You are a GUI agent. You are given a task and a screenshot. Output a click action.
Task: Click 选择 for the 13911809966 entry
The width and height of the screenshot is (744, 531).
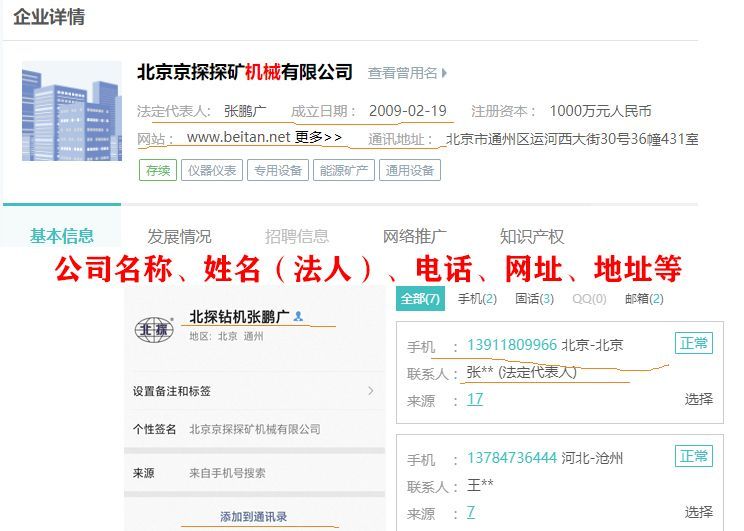pyautogui.click(x=698, y=399)
